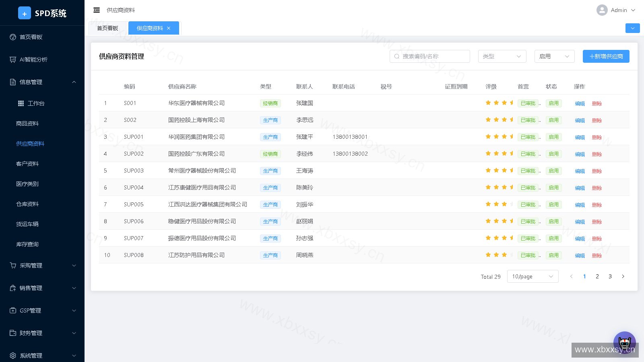Click the Admin user avatar

pos(602,10)
